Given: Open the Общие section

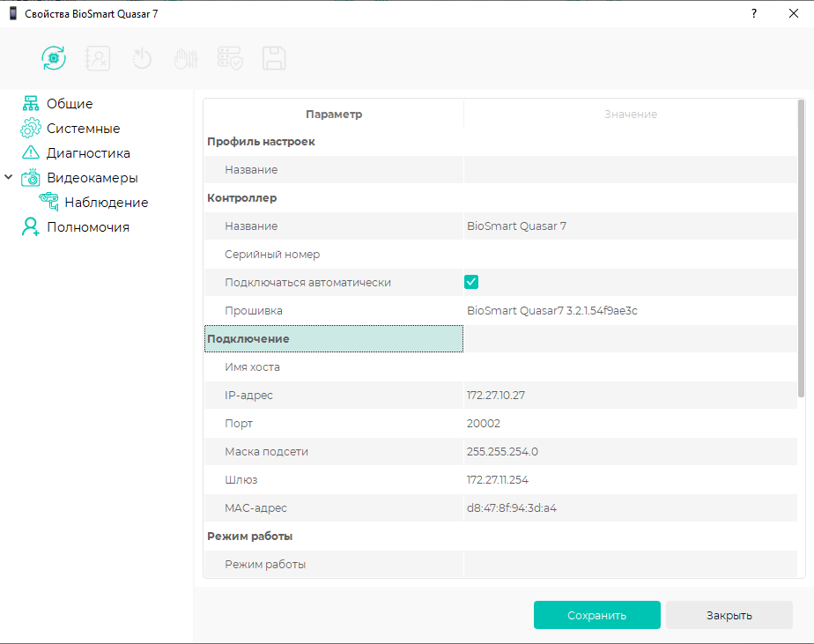Looking at the screenshot, I should [x=70, y=103].
